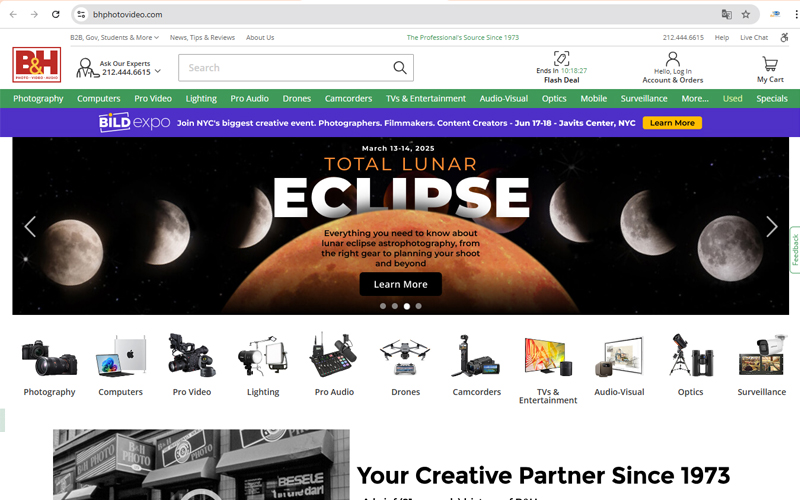This screenshot has height=500, width=800.
Task: Open Optics category image
Action: [690, 355]
